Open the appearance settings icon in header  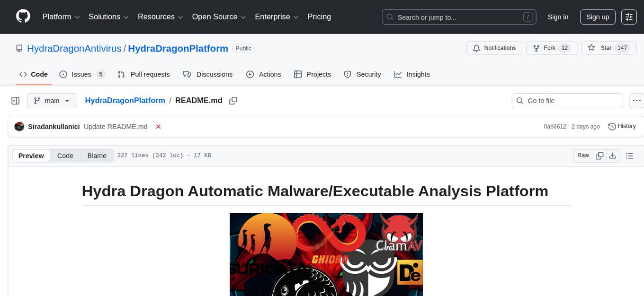[x=629, y=17]
